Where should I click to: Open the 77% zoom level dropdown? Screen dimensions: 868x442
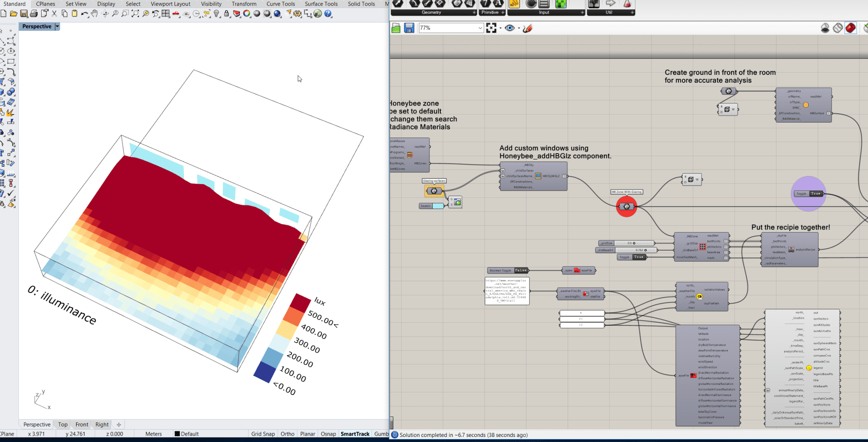[480, 28]
